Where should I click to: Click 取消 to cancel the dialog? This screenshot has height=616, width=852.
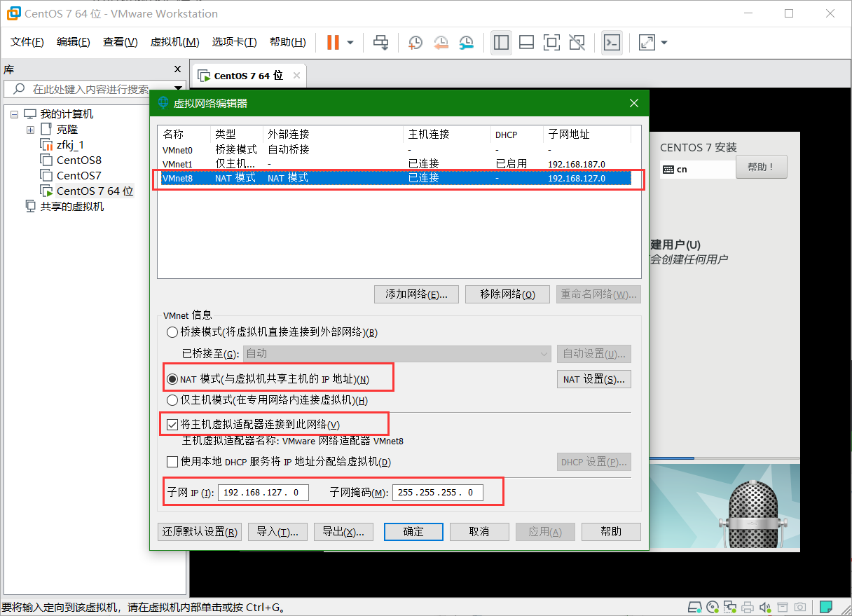(479, 531)
